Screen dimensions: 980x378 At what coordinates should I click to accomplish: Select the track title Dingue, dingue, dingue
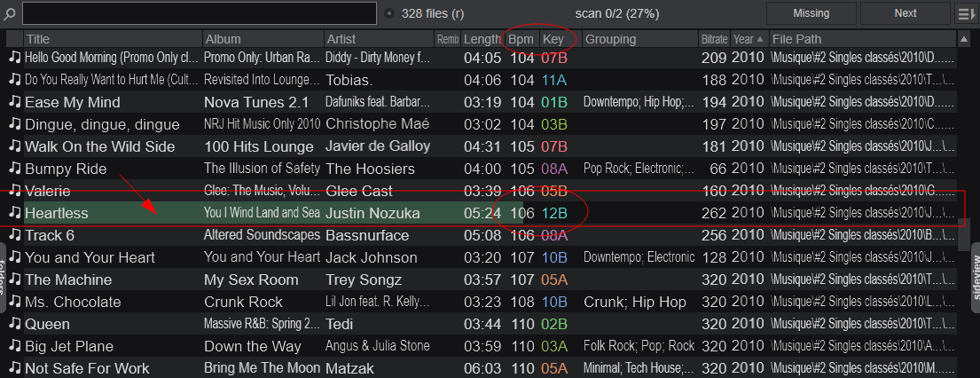(x=103, y=124)
